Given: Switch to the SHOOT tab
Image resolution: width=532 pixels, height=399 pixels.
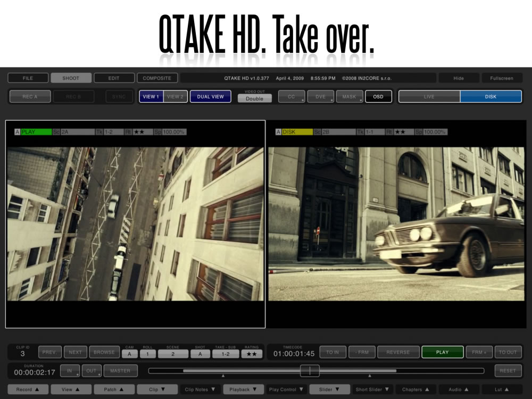Looking at the screenshot, I should tap(71, 78).
